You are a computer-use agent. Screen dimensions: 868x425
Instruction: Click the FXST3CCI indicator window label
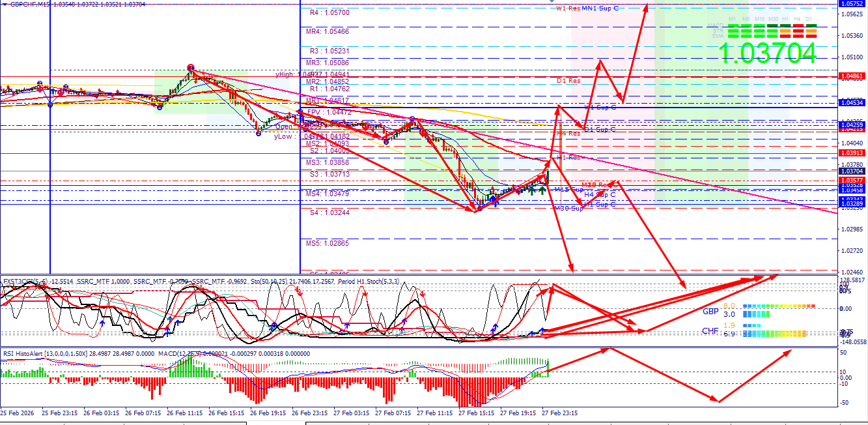[24, 281]
